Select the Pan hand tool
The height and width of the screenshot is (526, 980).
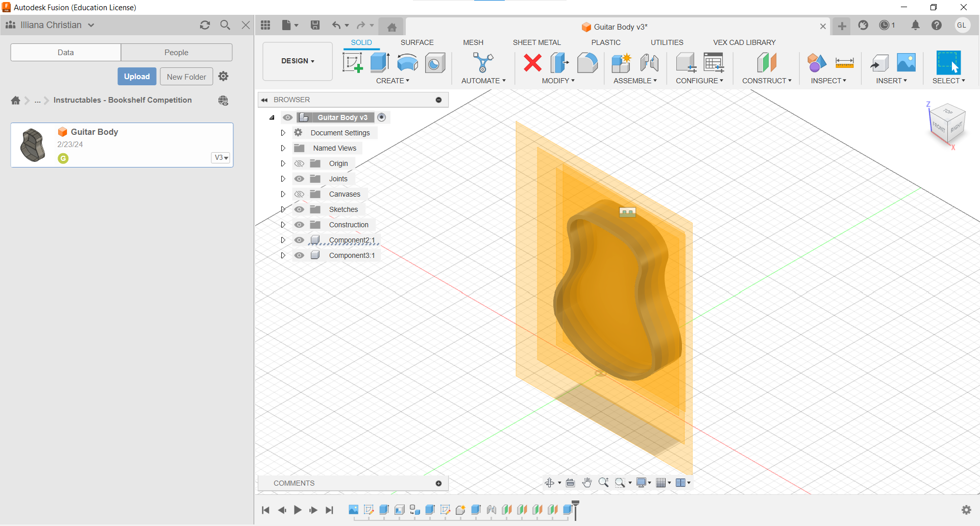tap(587, 483)
